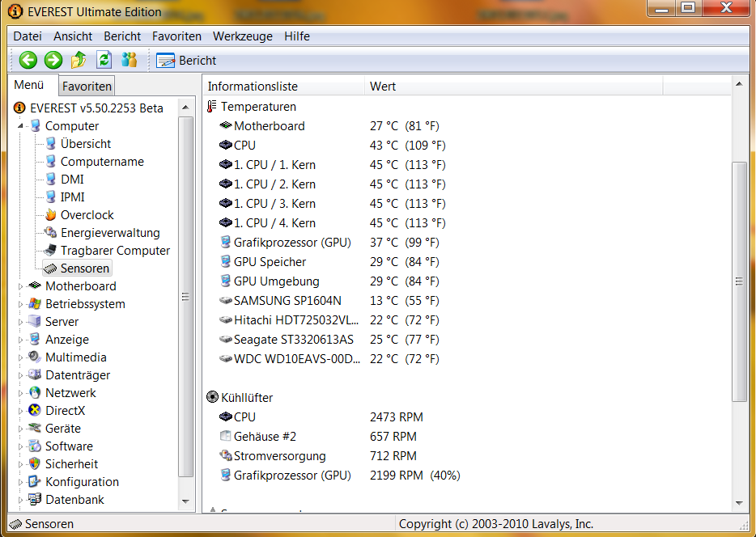The image size is (756, 537).
Task: Click the tree panel scroll-down arrow
Action: click(185, 501)
